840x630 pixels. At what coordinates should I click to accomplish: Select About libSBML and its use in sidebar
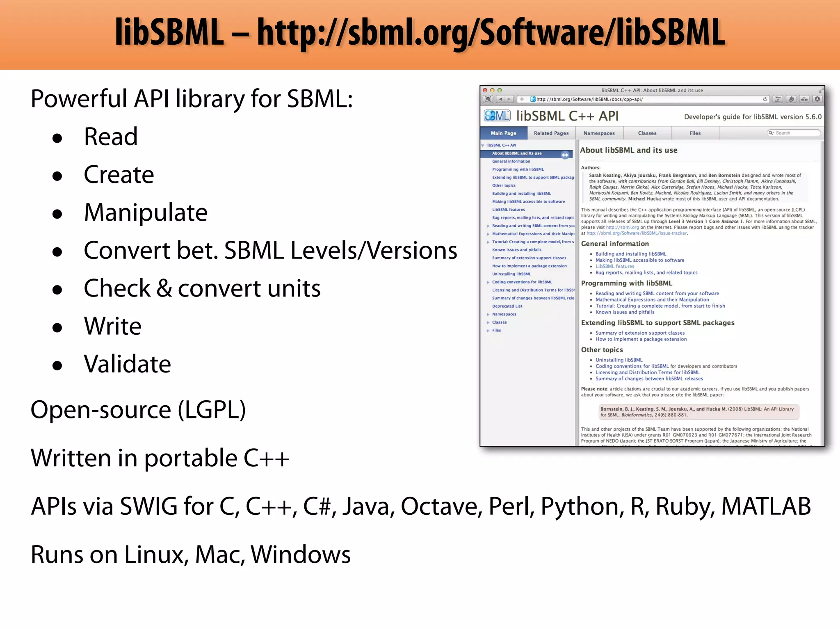[x=517, y=153]
